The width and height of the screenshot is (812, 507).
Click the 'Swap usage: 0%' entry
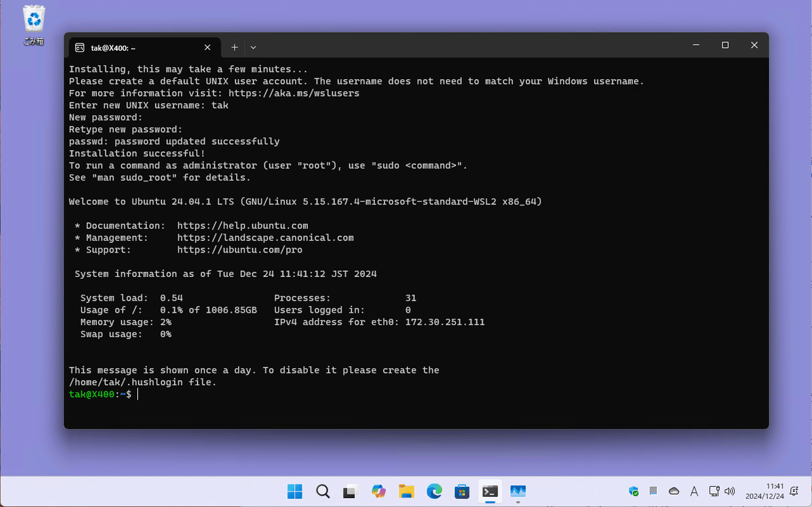tap(125, 334)
